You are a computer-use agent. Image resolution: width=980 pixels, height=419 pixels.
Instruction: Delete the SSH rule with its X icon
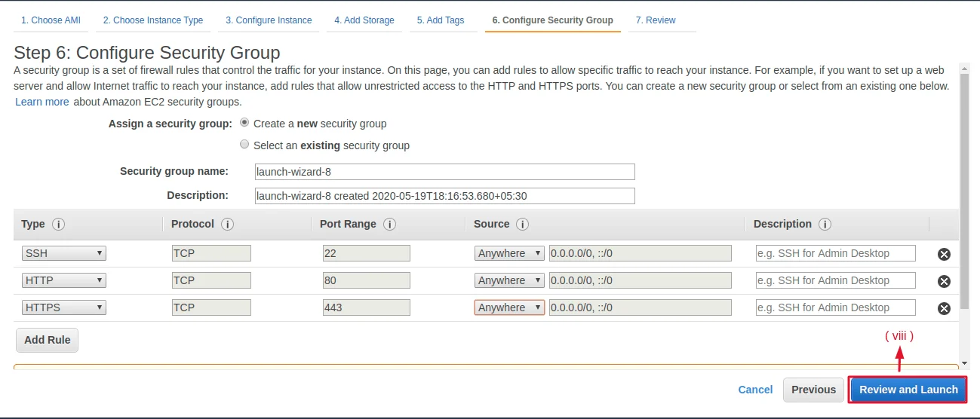(x=943, y=254)
